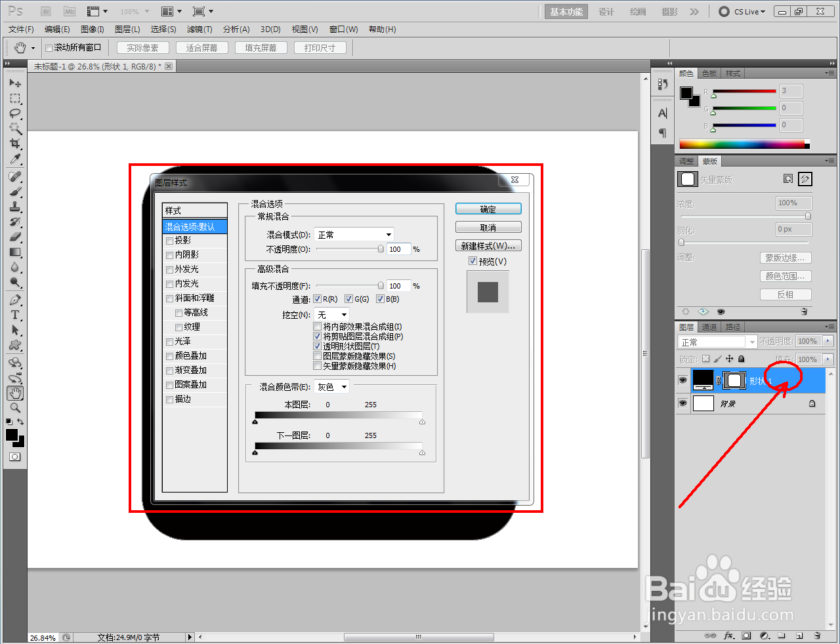Click the 适合屏幕 fit screen button
This screenshot has width=840, height=644.
click(202, 48)
